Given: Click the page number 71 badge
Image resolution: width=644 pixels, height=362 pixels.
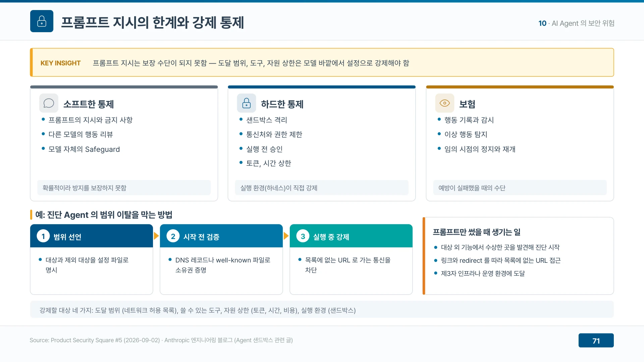Looking at the screenshot, I should click(x=596, y=341).
